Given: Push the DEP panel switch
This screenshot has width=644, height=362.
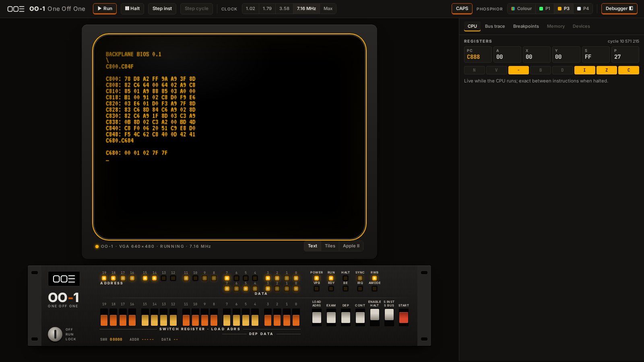Looking at the screenshot, I should coord(346,317).
